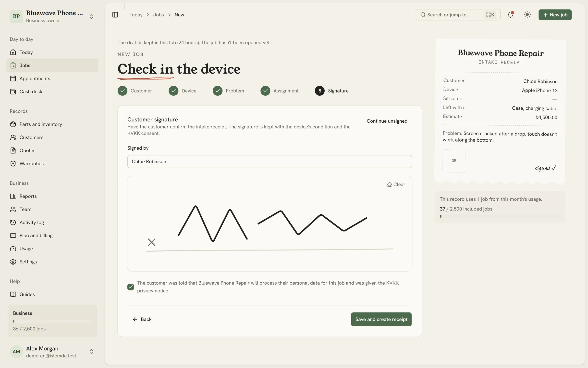This screenshot has height=368, width=588.
Task: Go Back to the previous step
Action: tap(142, 319)
